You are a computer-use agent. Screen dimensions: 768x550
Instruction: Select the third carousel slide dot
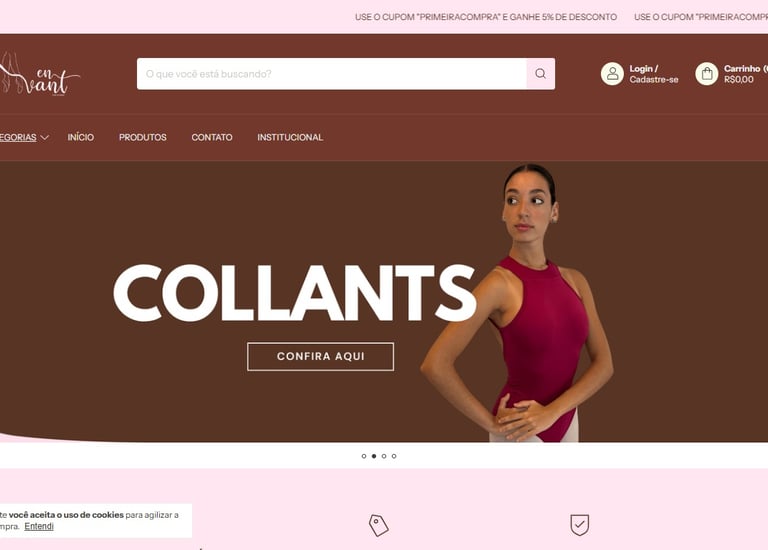click(x=384, y=456)
